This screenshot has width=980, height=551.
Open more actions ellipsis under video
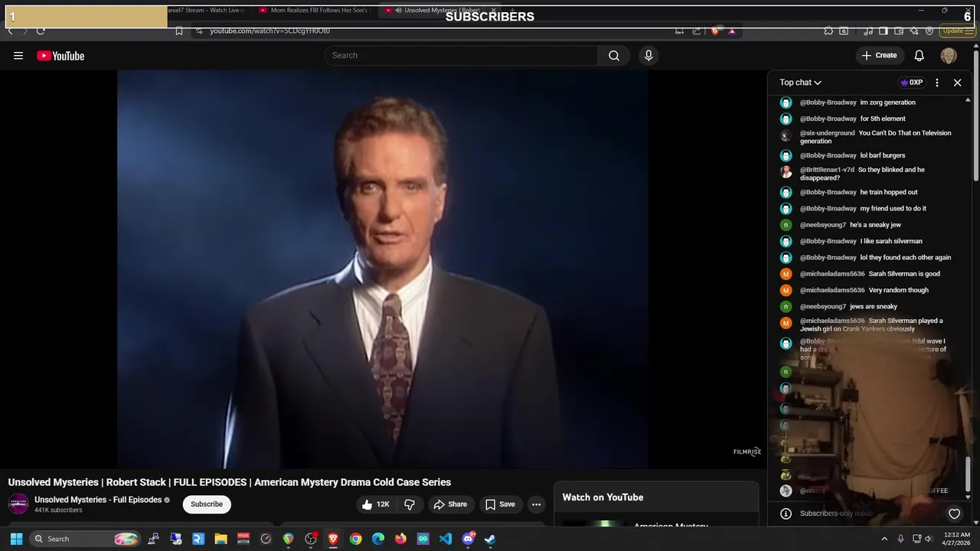(x=536, y=504)
